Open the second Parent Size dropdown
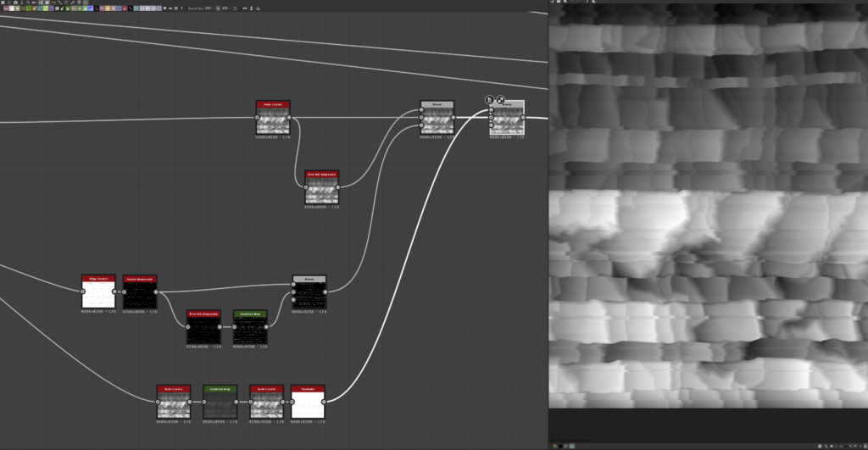The height and width of the screenshot is (450, 868). click(226, 8)
